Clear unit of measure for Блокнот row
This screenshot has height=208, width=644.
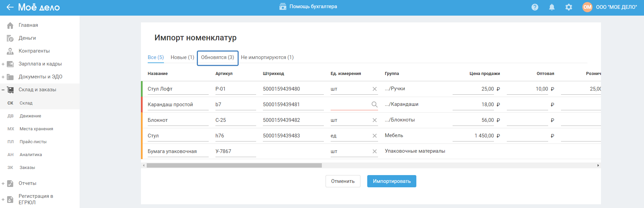[374, 120]
